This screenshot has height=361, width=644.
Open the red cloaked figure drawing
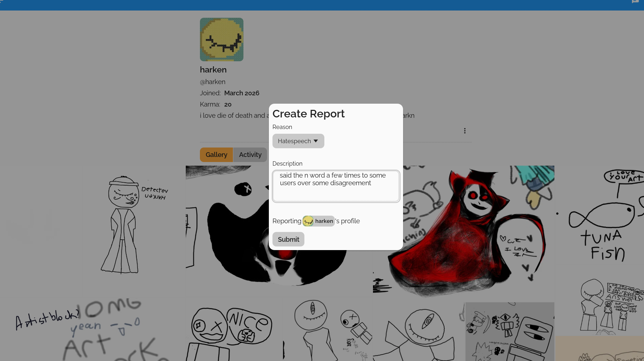pos(472,232)
